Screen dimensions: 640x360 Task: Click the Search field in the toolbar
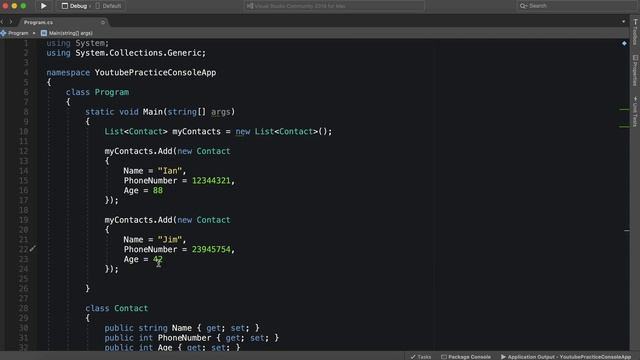click(x=576, y=6)
